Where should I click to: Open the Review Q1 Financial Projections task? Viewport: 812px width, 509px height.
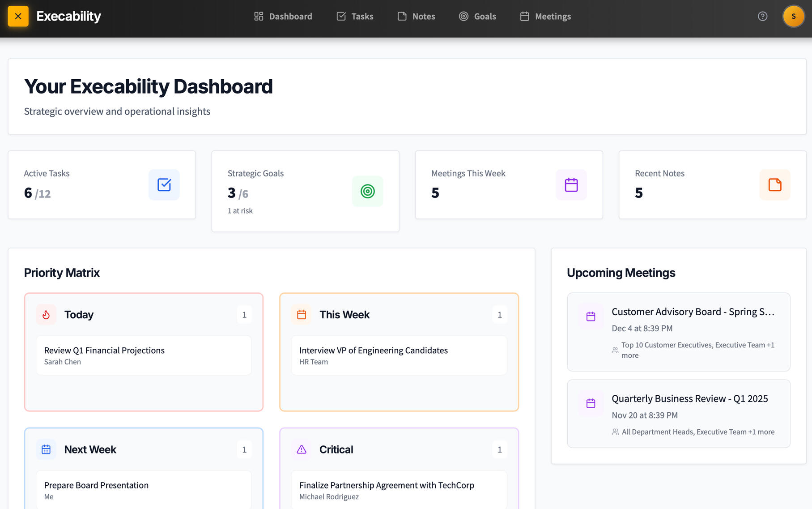click(x=144, y=355)
